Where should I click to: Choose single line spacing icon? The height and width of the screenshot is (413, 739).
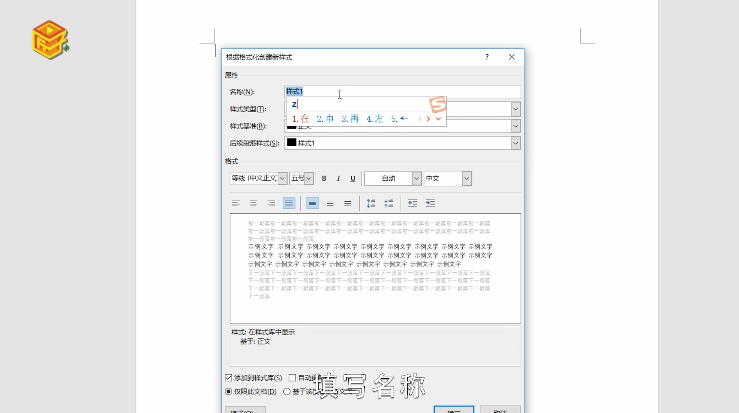pos(312,203)
